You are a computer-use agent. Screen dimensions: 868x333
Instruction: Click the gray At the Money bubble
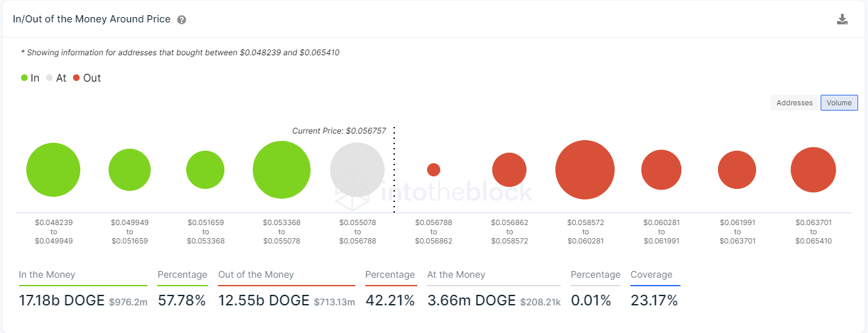tap(357, 170)
